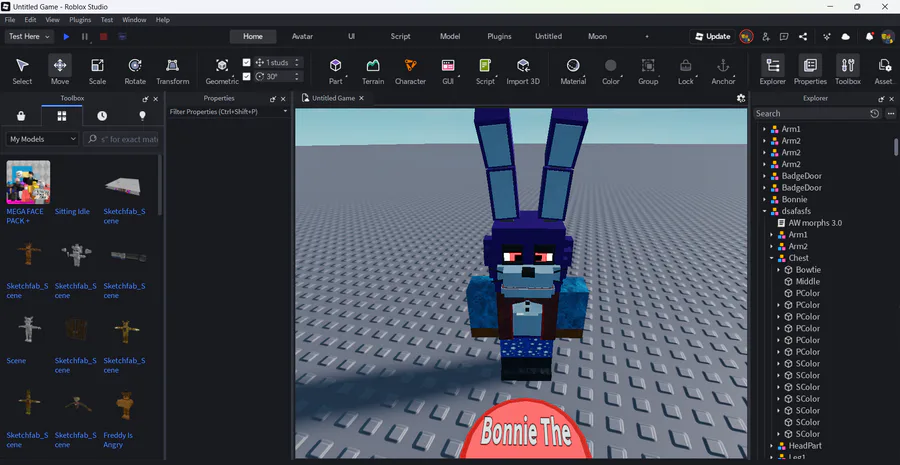Toggle the Properties panel button
900x465 pixels.
coord(810,71)
